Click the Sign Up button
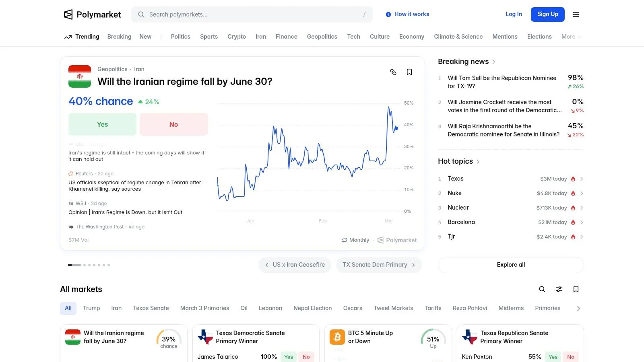Image resolution: width=644 pixels, height=362 pixels. tap(548, 14)
